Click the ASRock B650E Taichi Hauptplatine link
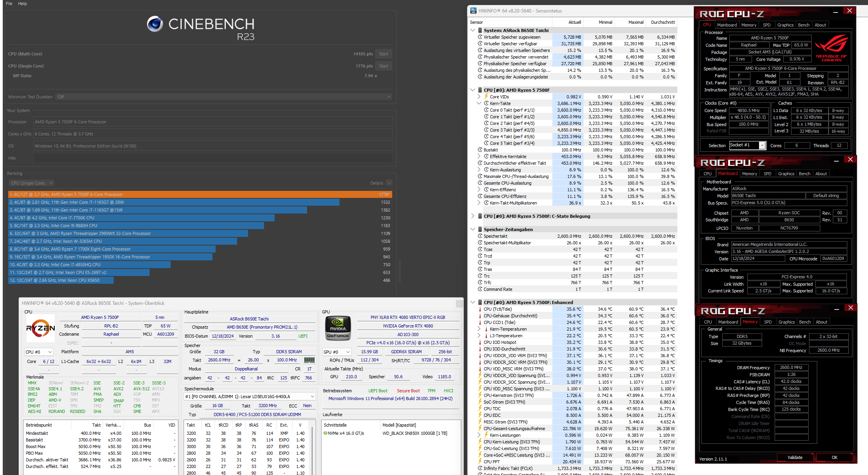This screenshot has height=475, width=868. click(x=249, y=319)
